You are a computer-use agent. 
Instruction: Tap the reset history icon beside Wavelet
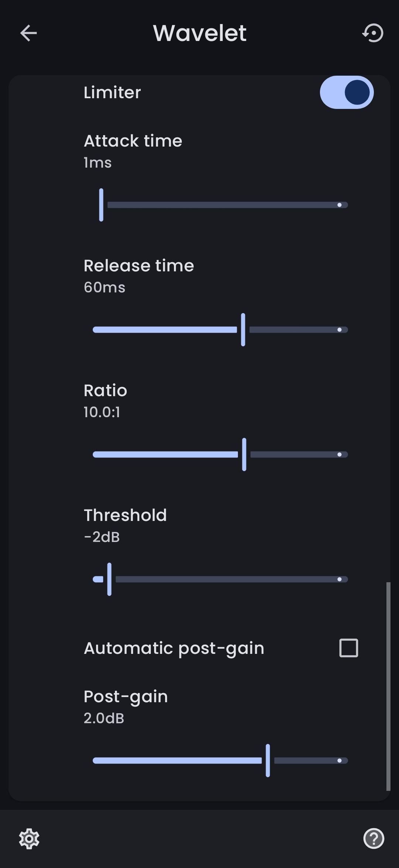pyautogui.click(x=373, y=33)
